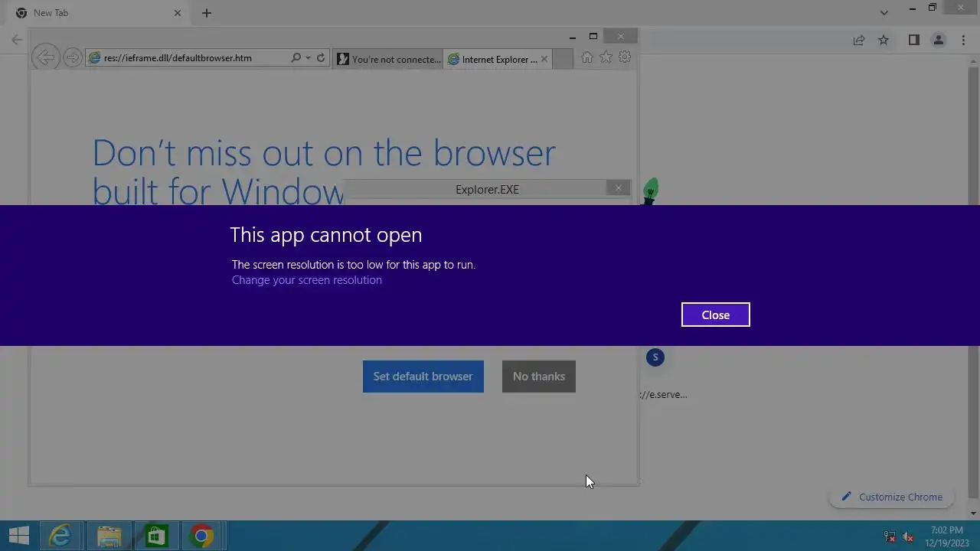Open File Explorer from taskbar
Image resolution: width=980 pixels, height=551 pixels.
[x=109, y=536]
